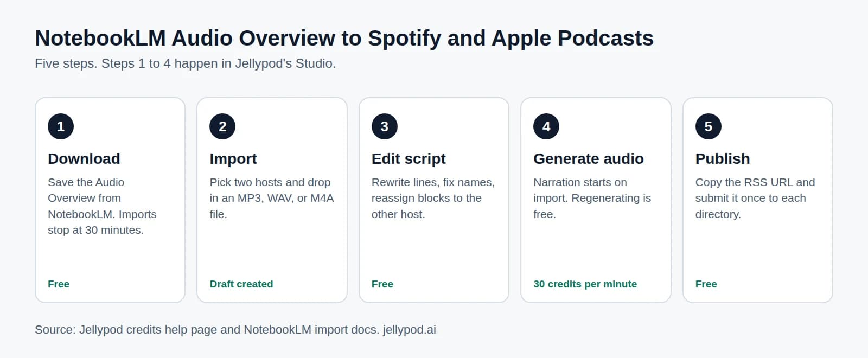Select the Download card heading

tap(84, 158)
